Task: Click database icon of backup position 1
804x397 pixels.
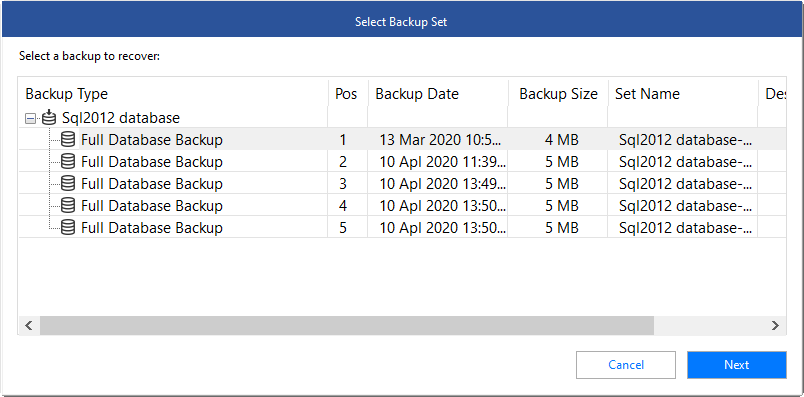Action: point(68,140)
